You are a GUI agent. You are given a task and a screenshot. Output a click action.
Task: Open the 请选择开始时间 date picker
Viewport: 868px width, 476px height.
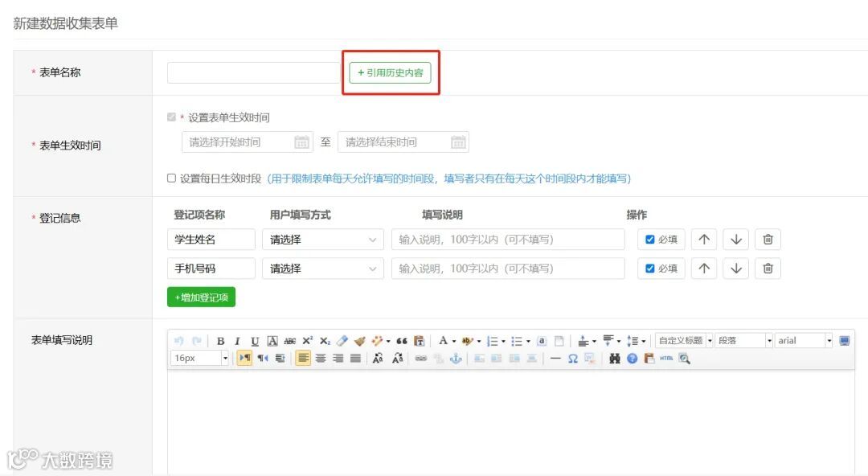click(x=248, y=142)
